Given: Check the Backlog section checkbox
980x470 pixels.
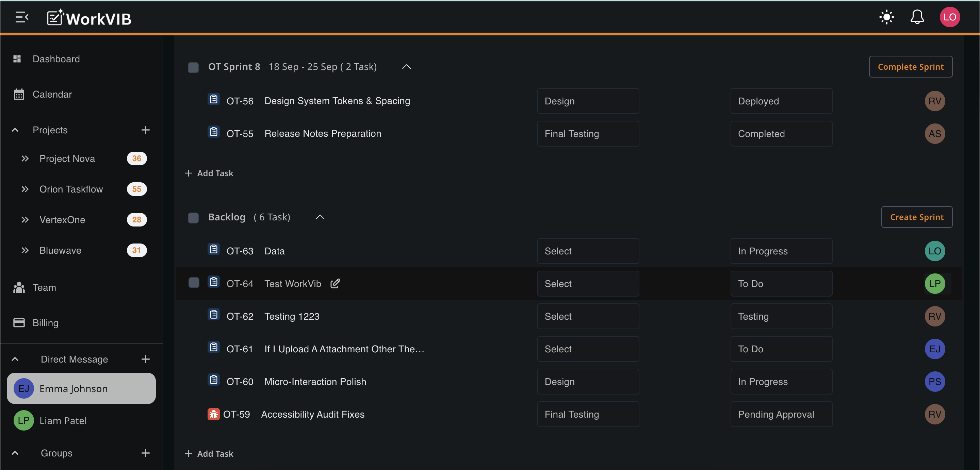Looking at the screenshot, I should click(193, 218).
